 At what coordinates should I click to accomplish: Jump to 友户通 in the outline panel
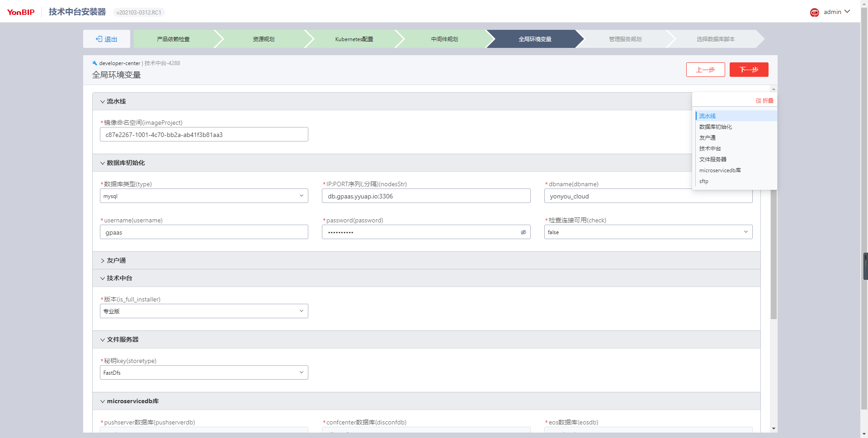click(708, 138)
